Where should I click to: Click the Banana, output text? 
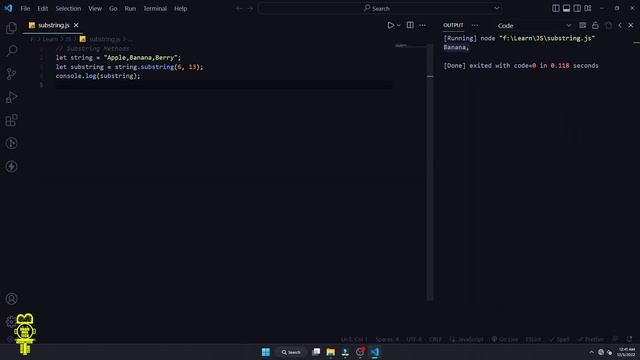(456, 47)
